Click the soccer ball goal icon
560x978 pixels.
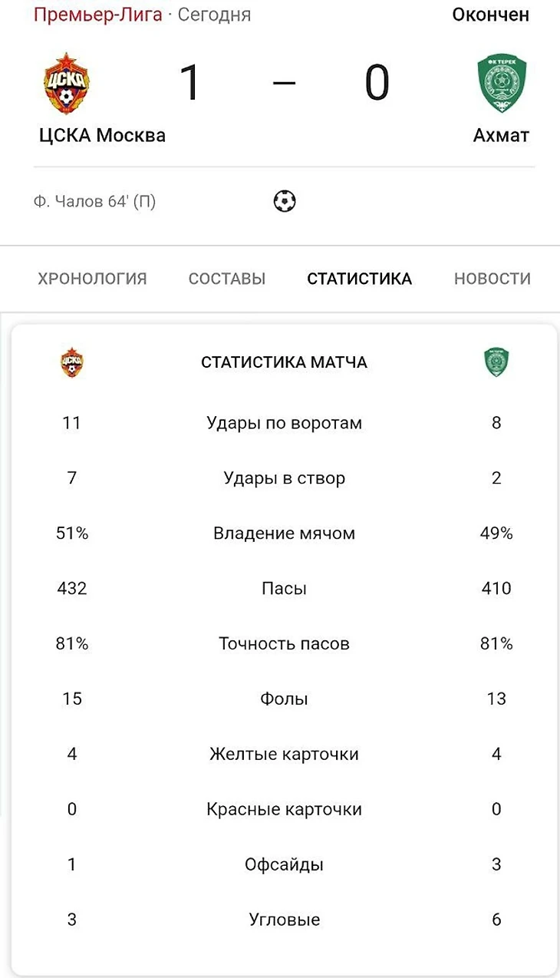pos(285,202)
